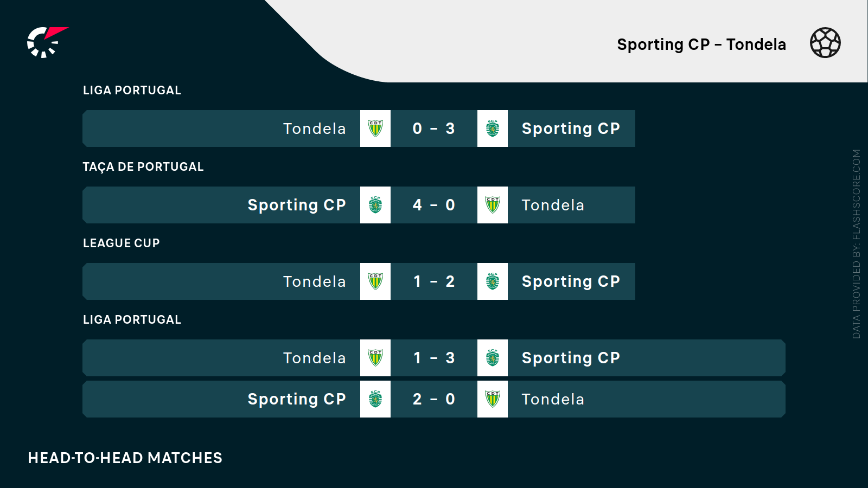
Task: Select Sporting CP's crest in the 1 – 3 match
Action: tap(493, 358)
